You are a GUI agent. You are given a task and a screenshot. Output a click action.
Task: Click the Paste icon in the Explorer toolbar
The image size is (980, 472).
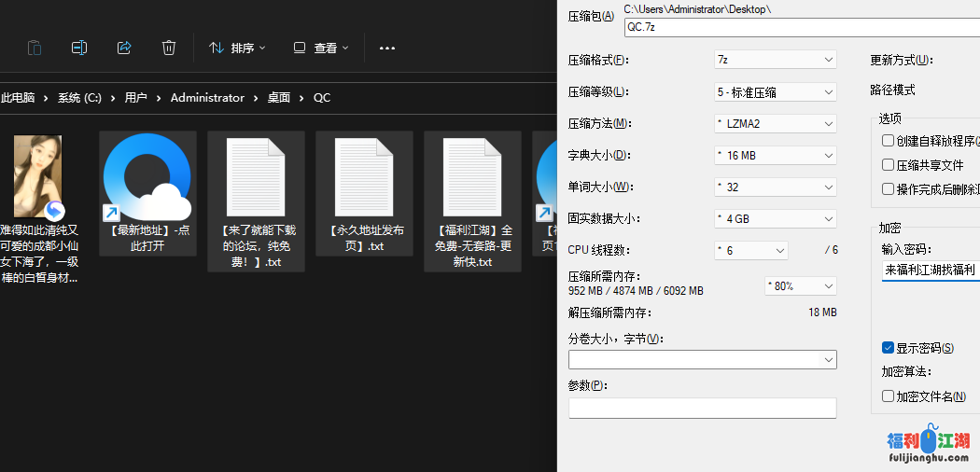click(x=35, y=48)
